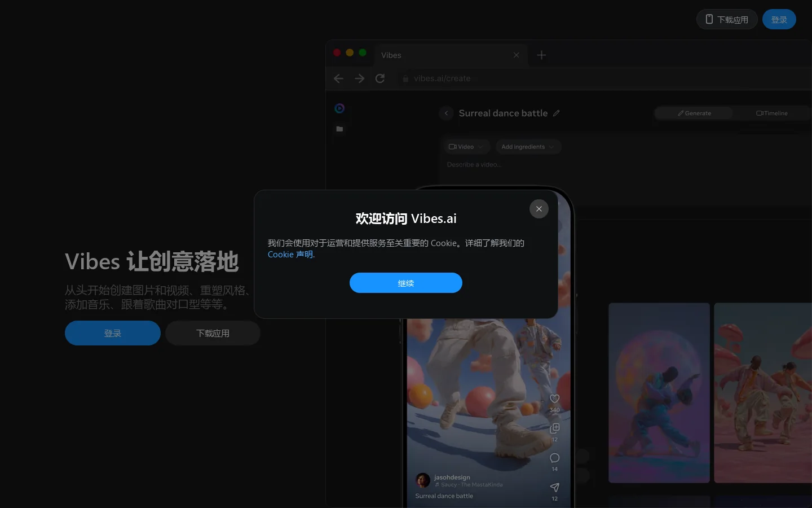Viewport: 812px width, 508px height.
Task: Click the Describe a video field
Action: (x=474, y=165)
